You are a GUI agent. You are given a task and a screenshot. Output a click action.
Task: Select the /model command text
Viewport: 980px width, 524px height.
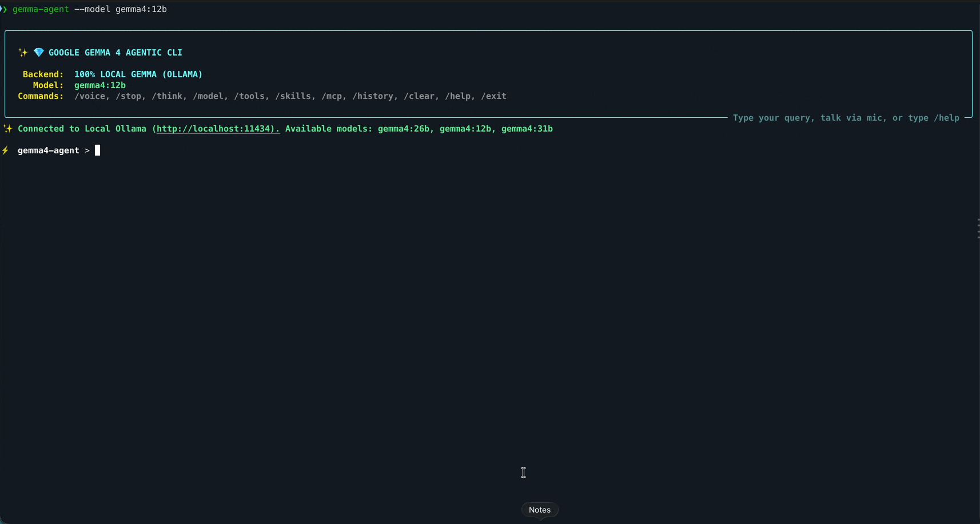(208, 96)
